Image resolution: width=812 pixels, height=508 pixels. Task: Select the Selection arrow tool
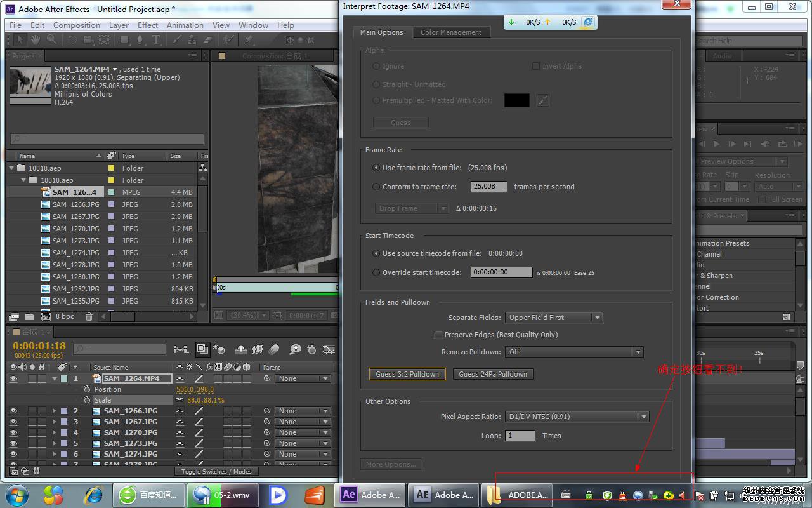tap(20, 39)
